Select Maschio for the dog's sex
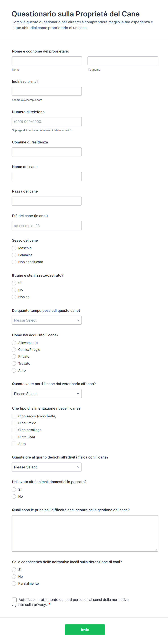 tap(14, 248)
